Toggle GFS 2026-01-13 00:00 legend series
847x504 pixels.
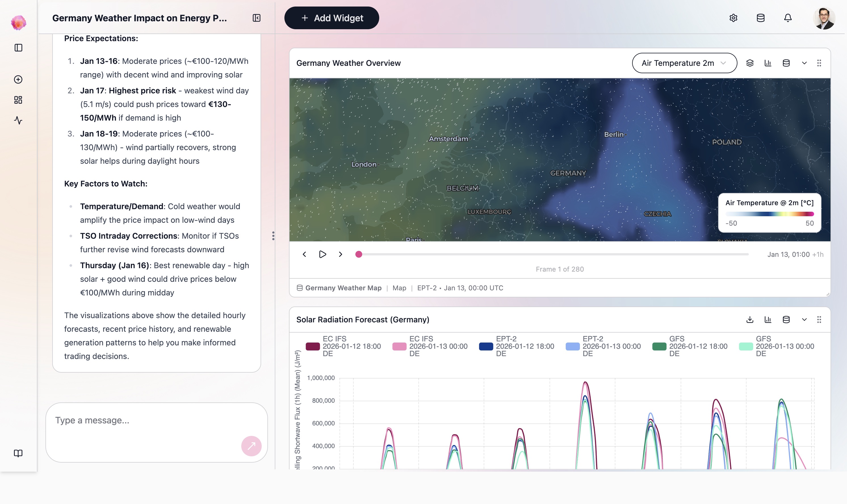(776, 346)
